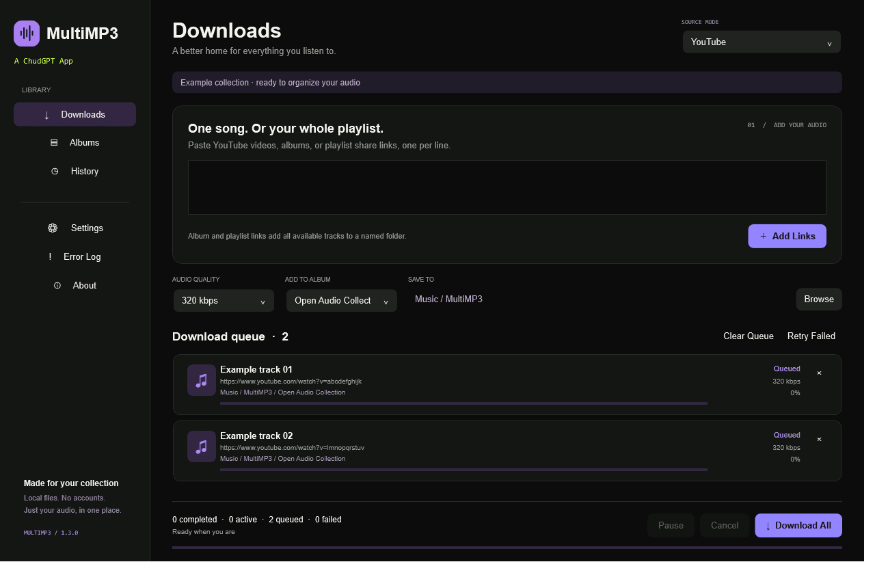
Task: View the Error Log
Action: tap(75, 257)
